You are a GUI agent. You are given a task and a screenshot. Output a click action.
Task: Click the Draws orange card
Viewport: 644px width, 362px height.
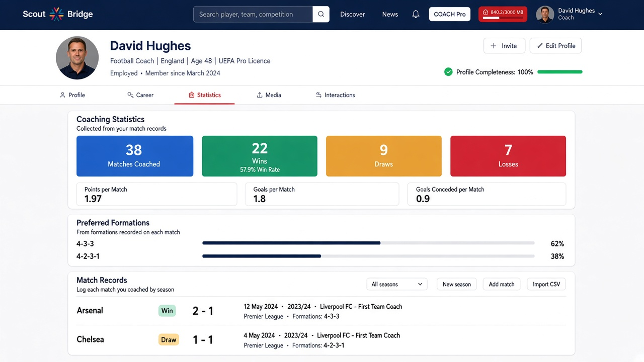coord(384,156)
